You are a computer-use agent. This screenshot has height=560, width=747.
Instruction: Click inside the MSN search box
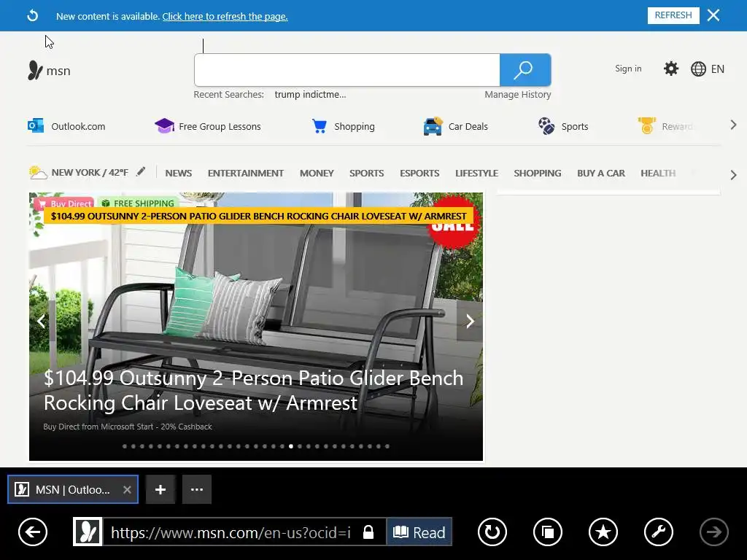pyautogui.click(x=347, y=70)
